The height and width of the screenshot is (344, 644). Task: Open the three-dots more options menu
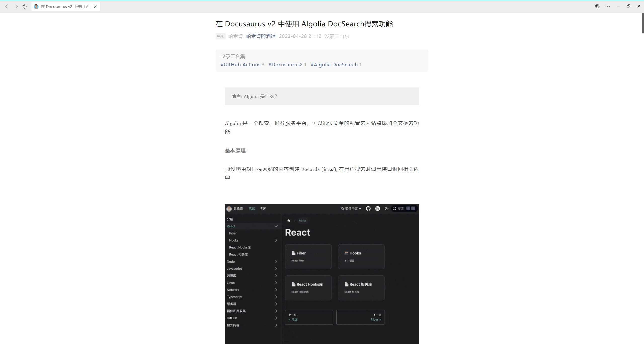click(x=608, y=6)
